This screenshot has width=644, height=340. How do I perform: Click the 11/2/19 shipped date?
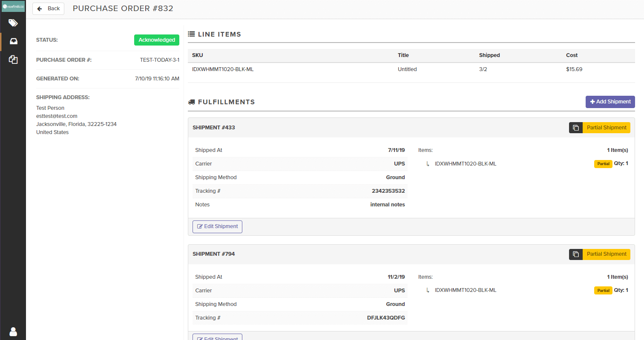396,277
